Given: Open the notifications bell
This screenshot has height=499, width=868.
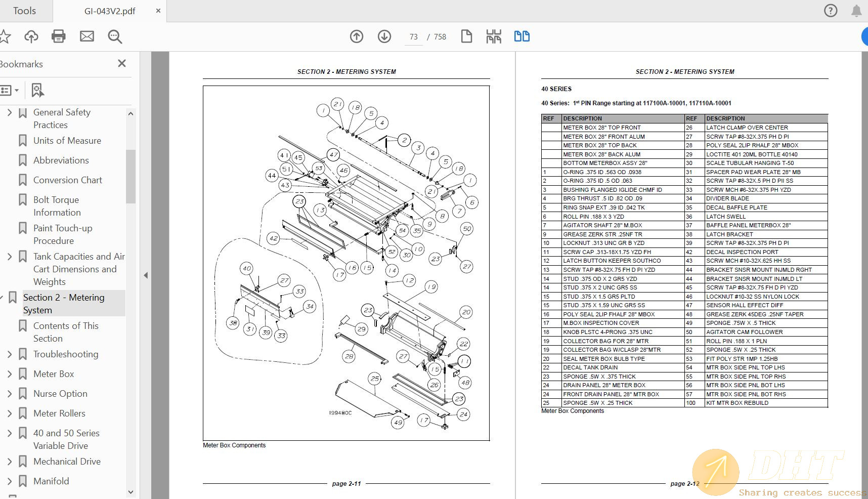Looking at the screenshot, I should [x=856, y=10].
